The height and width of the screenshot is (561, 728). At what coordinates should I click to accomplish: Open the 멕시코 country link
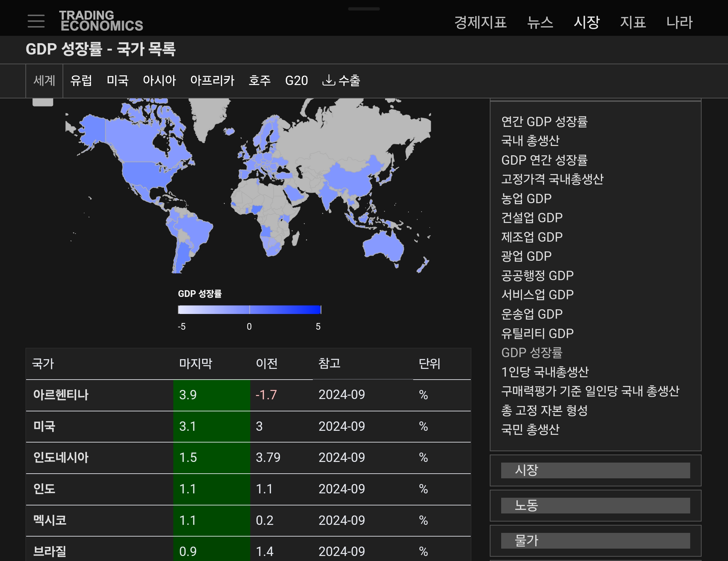(x=50, y=520)
